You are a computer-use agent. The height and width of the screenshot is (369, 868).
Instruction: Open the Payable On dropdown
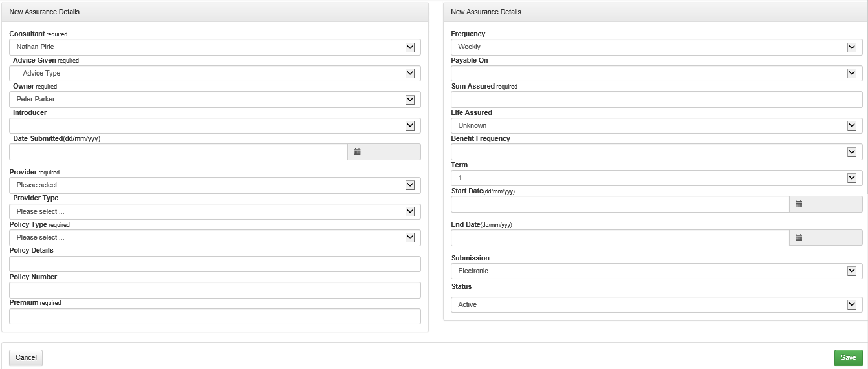pos(656,74)
